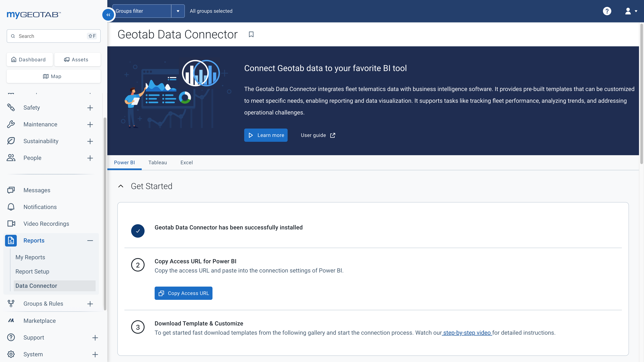
Task: Click the Groups & Rules icon
Action: (x=11, y=304)
